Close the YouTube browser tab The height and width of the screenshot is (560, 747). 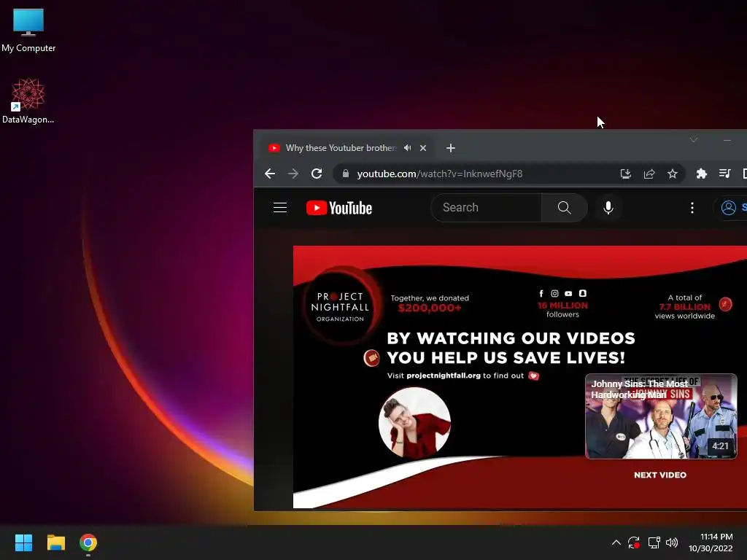[423, 148]
